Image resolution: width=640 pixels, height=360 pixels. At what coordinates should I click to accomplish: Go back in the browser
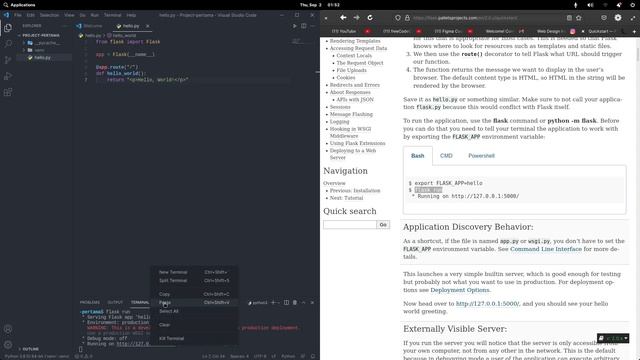coord(343,18)
